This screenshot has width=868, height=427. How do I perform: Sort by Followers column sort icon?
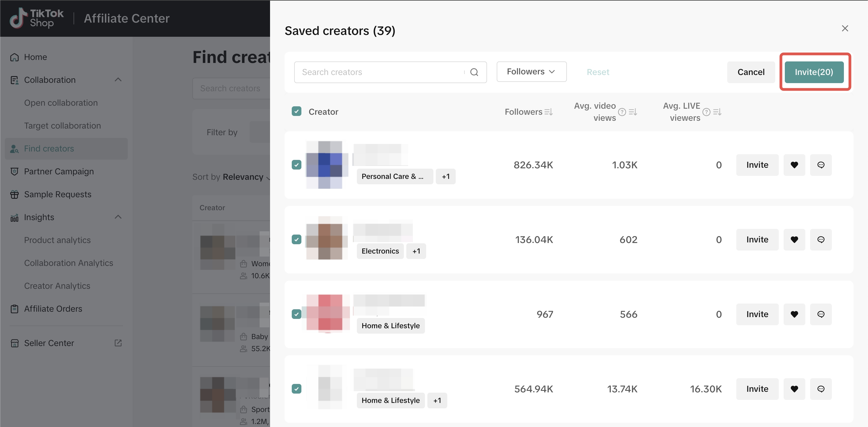[548, 112]
